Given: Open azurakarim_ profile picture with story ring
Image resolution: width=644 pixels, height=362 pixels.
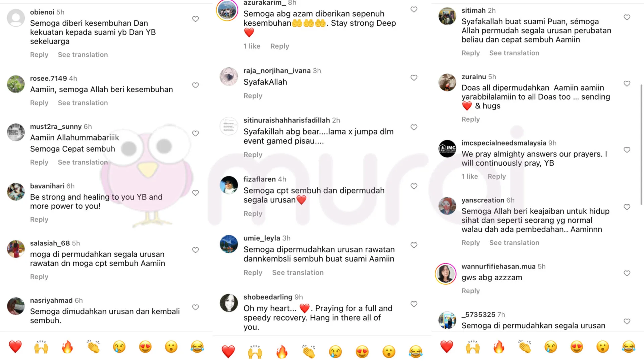Looking at the screenshot, I should (227, 9).
